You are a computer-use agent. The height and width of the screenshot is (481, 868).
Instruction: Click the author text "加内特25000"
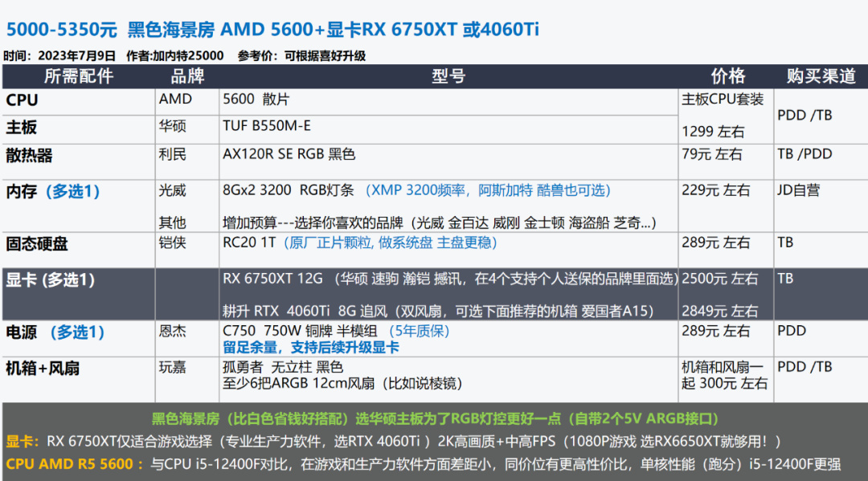187,56
